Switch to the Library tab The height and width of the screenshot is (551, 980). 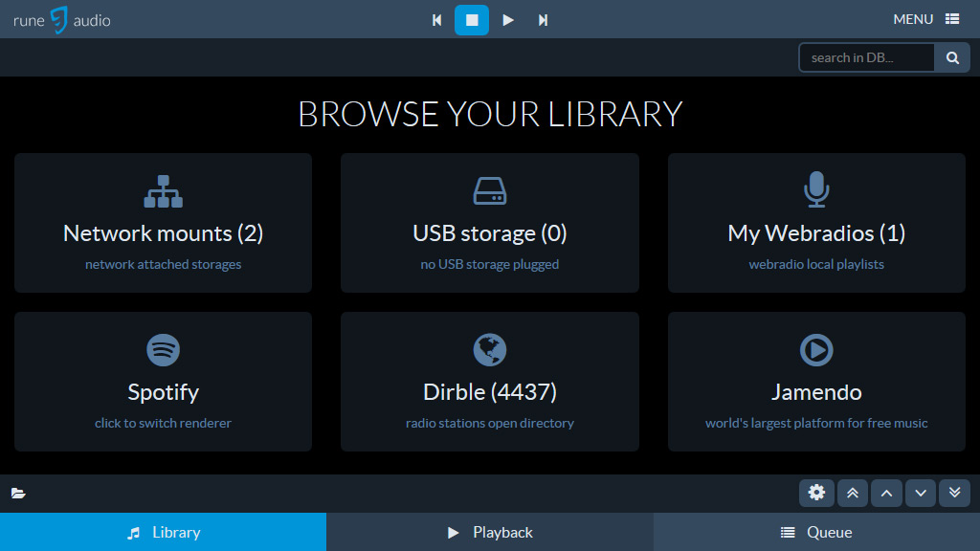tap(163, 532)
